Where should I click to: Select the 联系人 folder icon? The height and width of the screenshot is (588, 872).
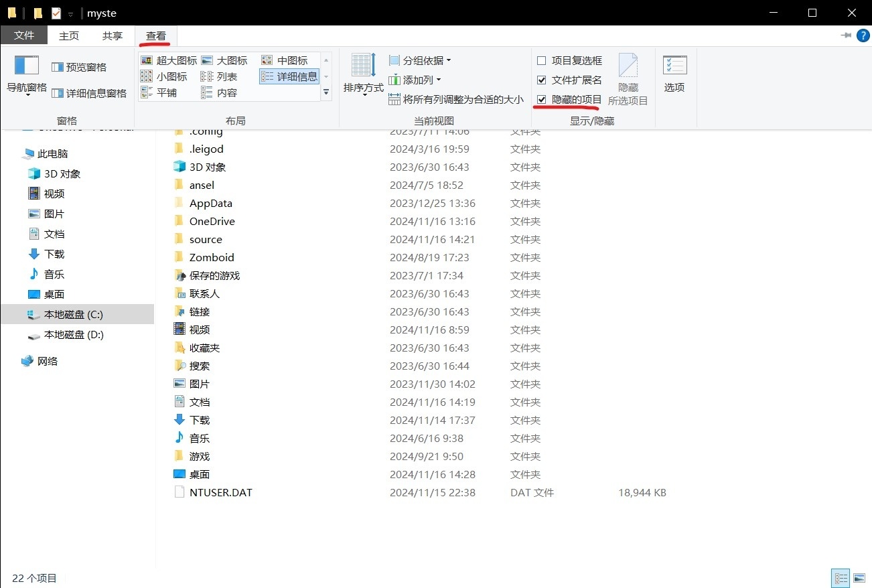tap(179, 293)
